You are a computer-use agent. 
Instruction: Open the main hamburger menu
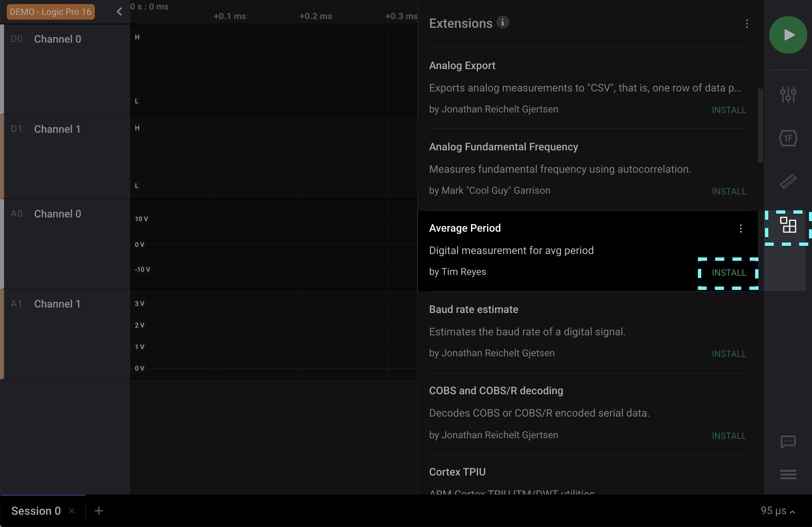[x=788, y=474]
